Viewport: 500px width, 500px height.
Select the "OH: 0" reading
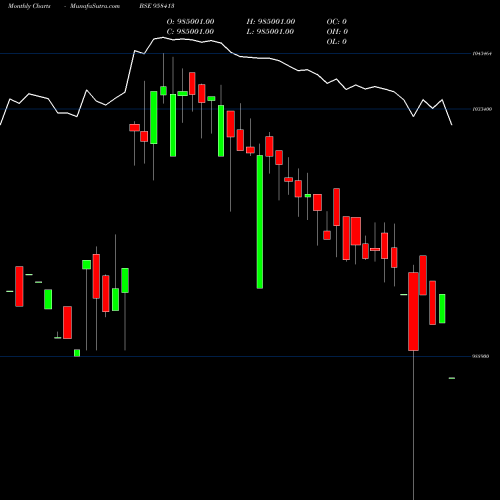337,32
